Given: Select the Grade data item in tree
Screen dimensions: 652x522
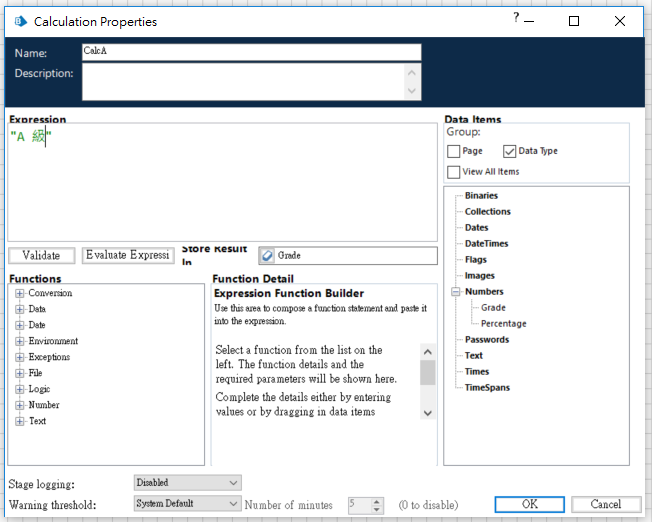Looking at the screenshot, I should pyautogui.click(x=493, y=308).
